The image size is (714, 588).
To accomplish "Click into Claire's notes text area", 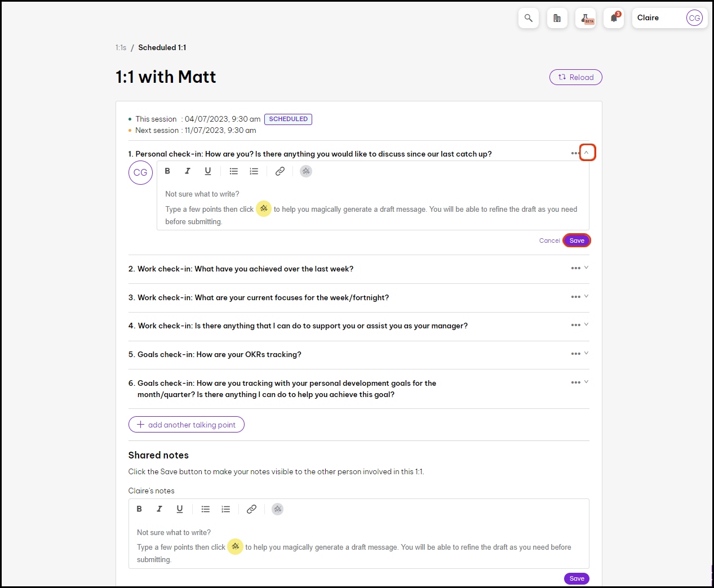I will coord(358,546).
